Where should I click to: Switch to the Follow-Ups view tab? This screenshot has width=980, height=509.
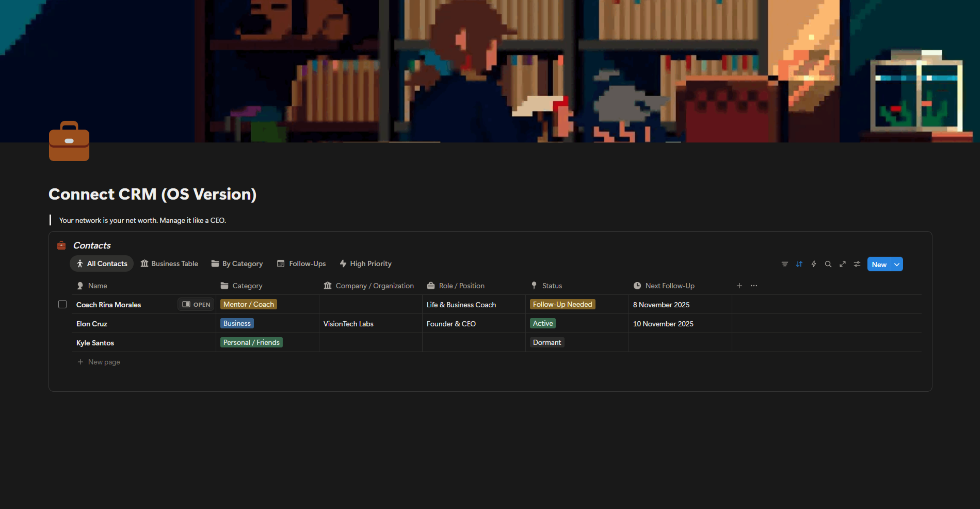(x=301, y=264)
